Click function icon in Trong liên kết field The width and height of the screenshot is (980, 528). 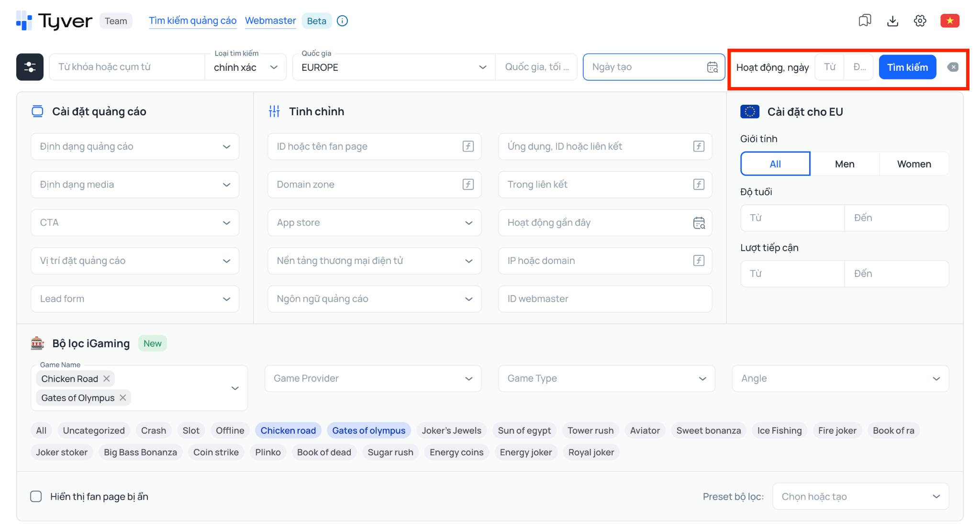pos(699,184)
